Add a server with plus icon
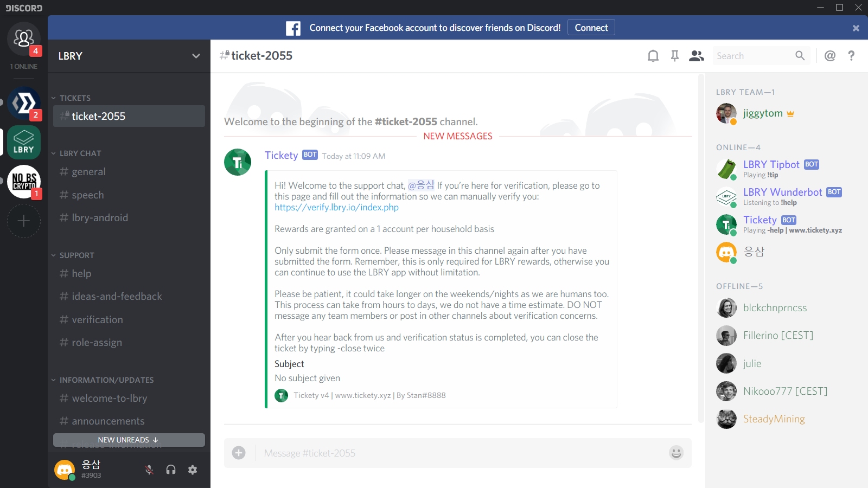 pos(24,221)
